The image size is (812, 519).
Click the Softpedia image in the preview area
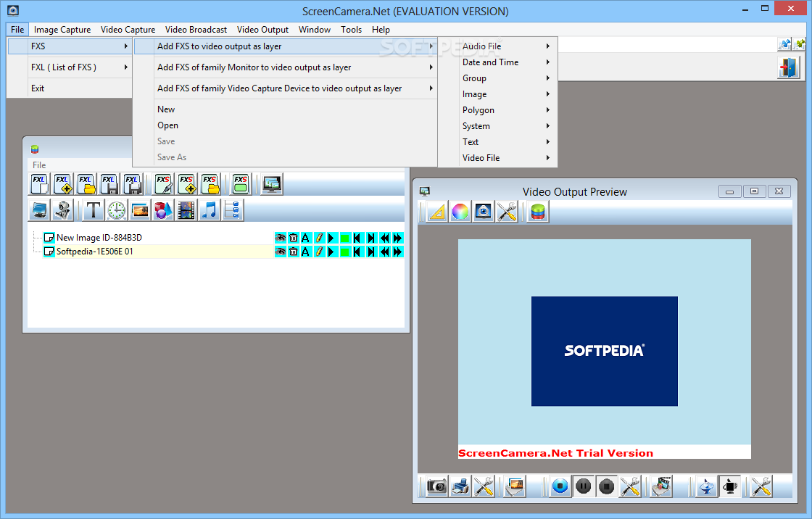(605, 351)
